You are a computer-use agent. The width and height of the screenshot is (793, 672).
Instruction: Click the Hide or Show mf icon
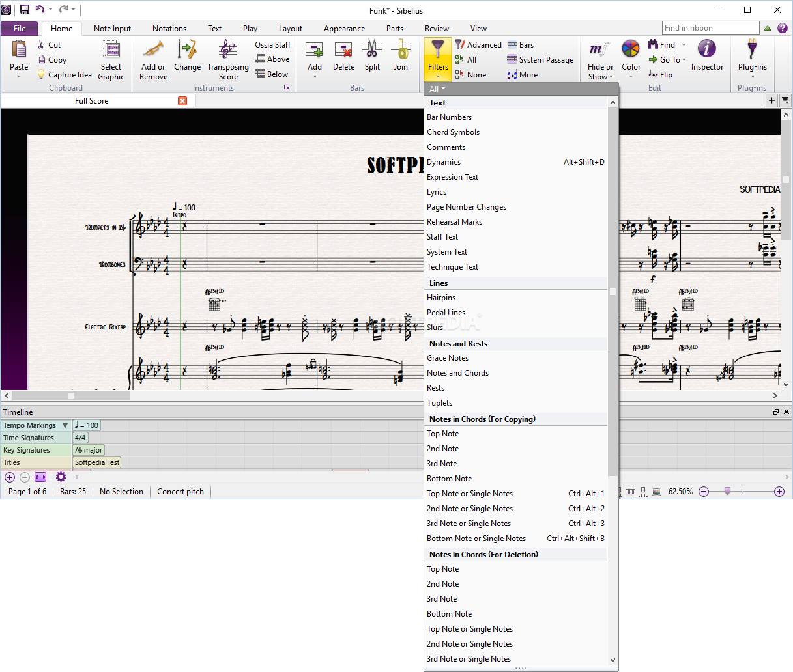(599, 49)
